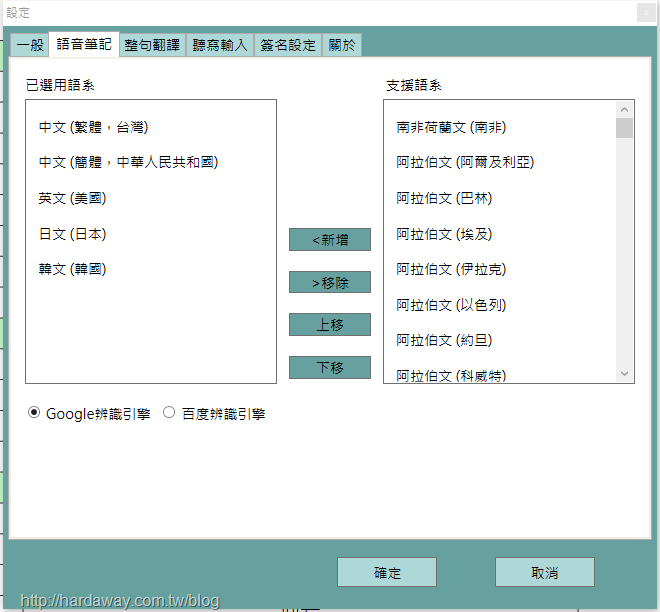Close the 設定 dialog window
The width and height of the screenshot is (660, 612).
(x=646, y=13)
